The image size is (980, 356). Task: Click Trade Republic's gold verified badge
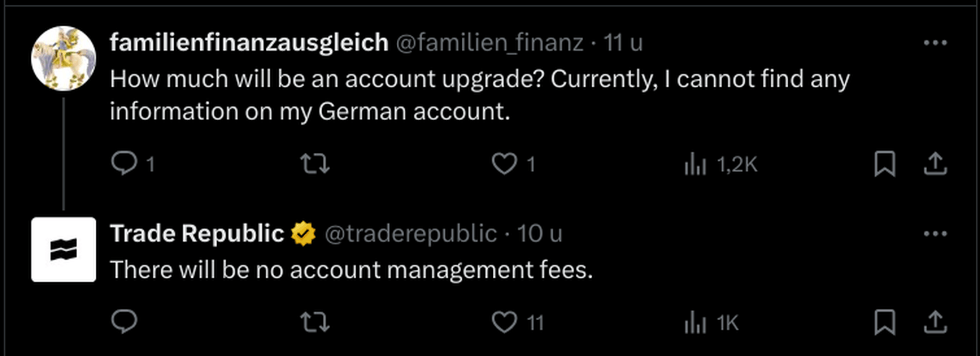[303, 234]
